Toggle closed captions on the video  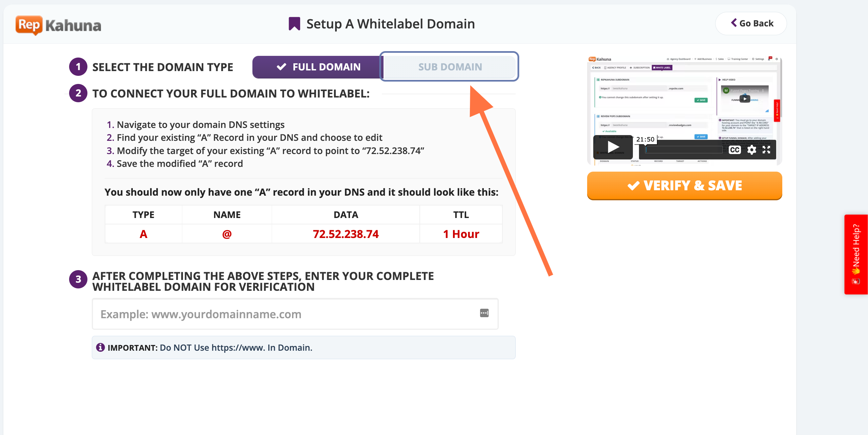point(735,150)
